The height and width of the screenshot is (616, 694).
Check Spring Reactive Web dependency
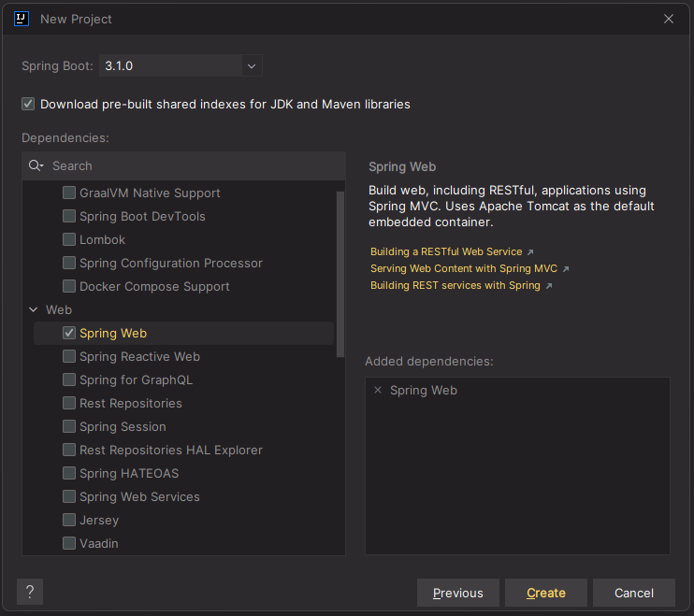coord(69,356)
